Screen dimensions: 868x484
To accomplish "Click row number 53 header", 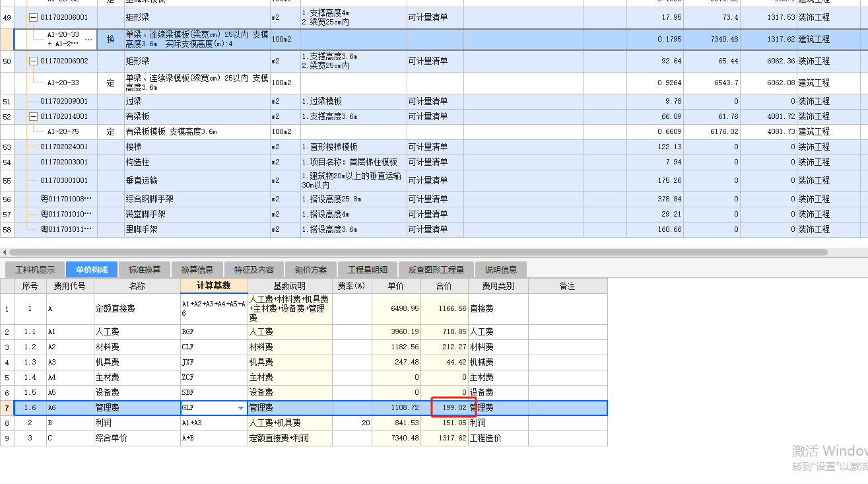I will [x=7, y=147].
